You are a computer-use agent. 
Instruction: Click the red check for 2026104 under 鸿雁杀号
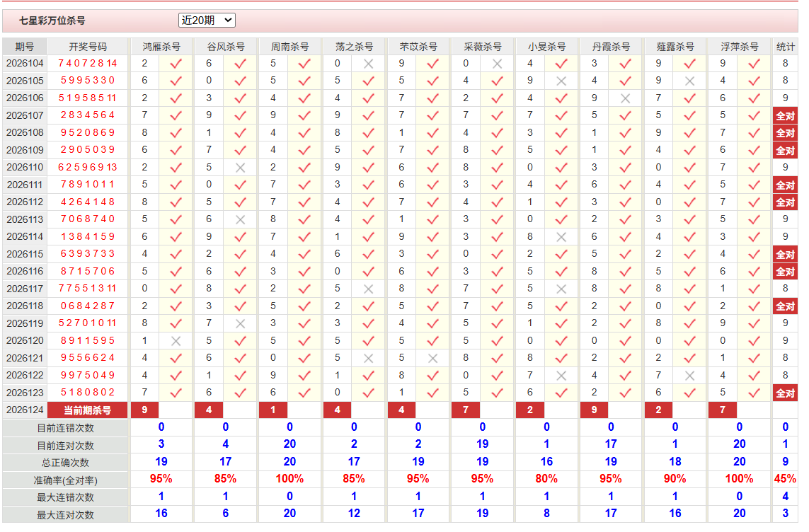176,64
